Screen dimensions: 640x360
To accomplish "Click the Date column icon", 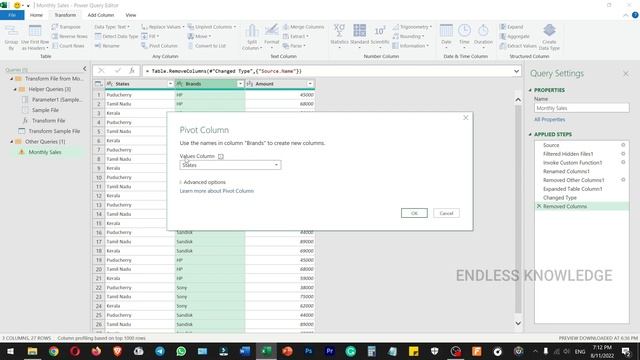I will coord(446,31).
